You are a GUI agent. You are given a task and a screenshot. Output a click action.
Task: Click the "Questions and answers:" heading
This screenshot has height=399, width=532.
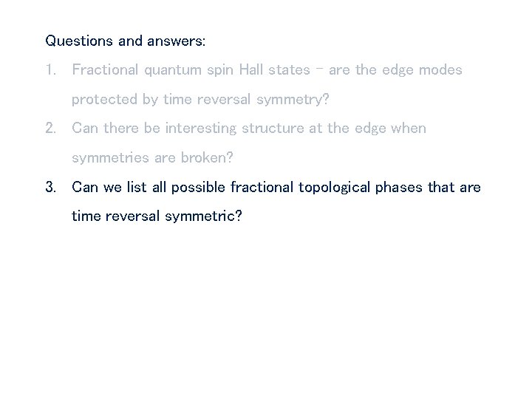tap(126, 41)
